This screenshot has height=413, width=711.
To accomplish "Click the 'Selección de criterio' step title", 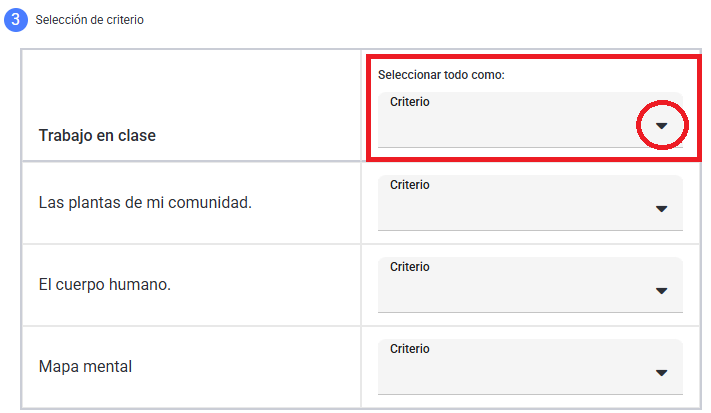I will click(89, 20).
